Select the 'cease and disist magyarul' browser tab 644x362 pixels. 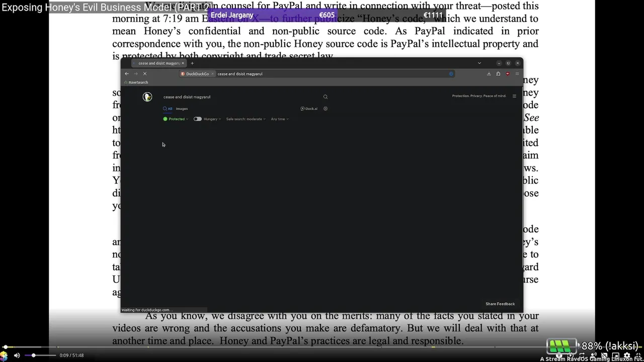click(x=158, y=63)
